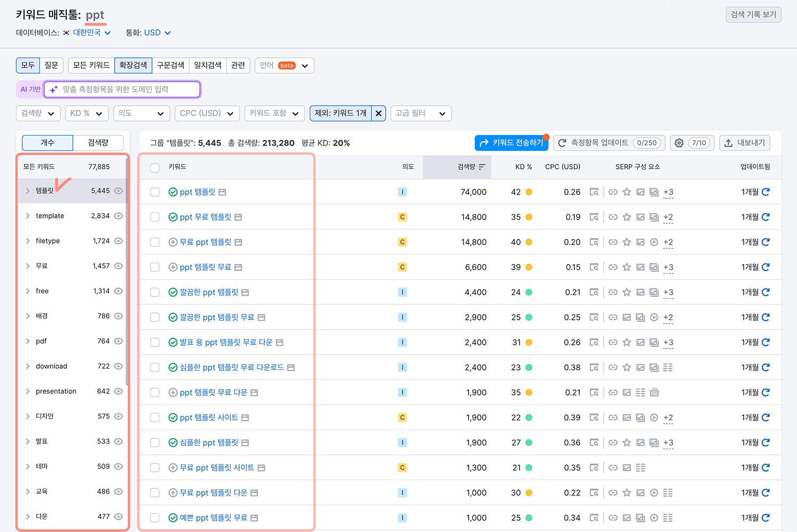This screenshot has height=532, width=797.
Task: Open SERP view icon for 무료 ppt 템플릿
Action: [x=594, y=242]
